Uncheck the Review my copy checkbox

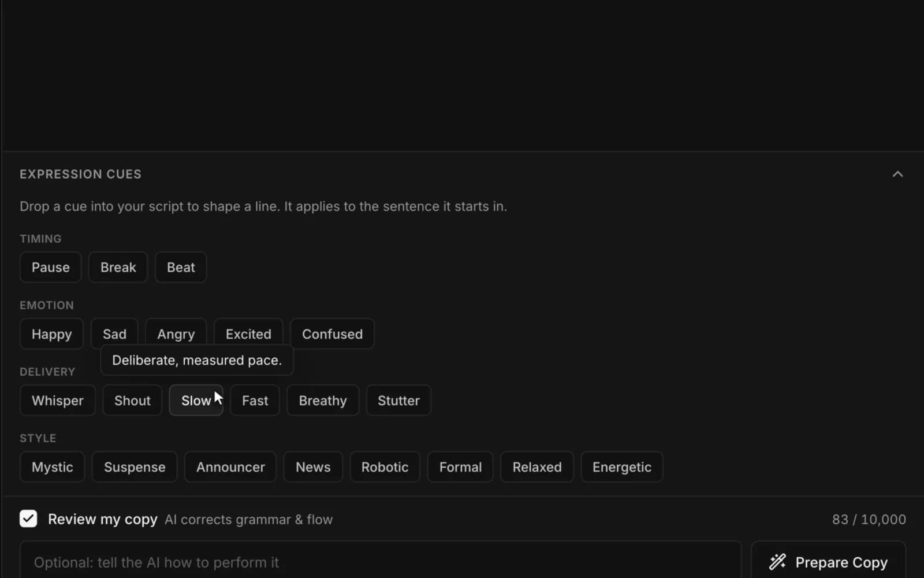[28, 518]
